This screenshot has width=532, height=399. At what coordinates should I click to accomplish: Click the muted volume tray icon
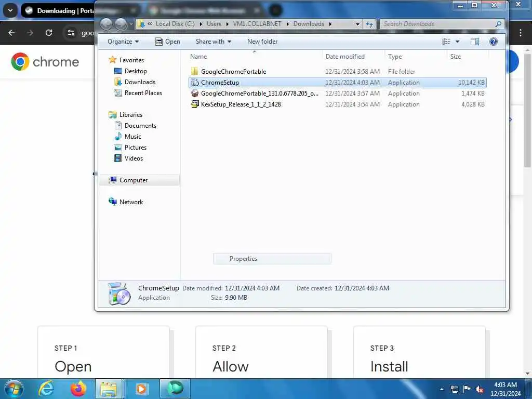(x=480, y=390)
